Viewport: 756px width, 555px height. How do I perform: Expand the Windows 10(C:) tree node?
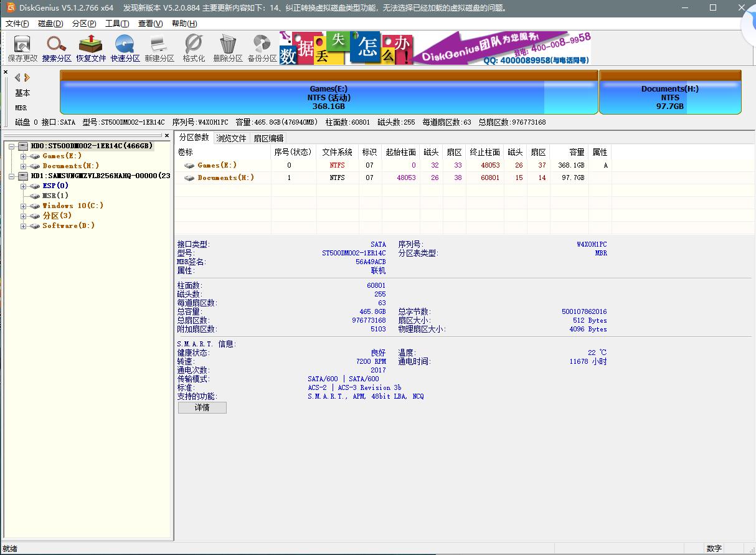click(x=24, y=206)
